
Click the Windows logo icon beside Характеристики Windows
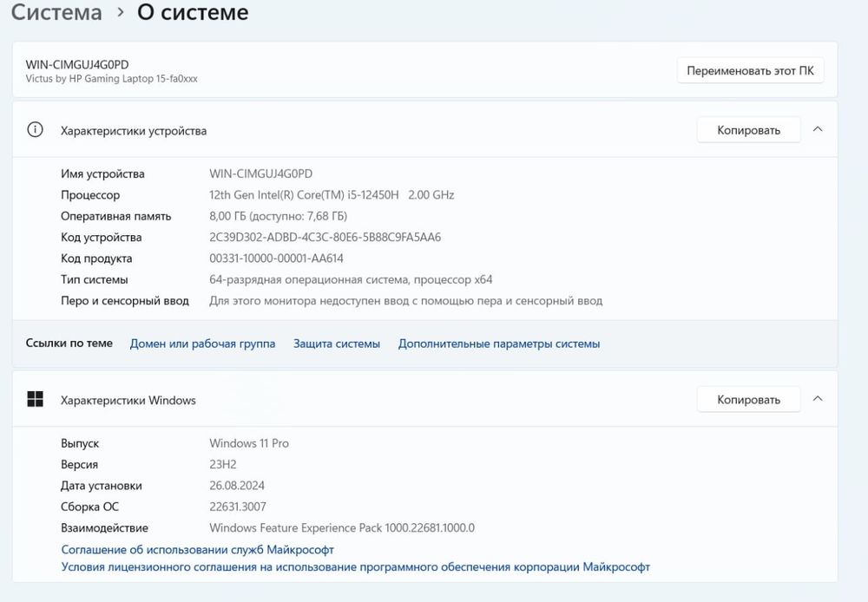pos(35,399)
